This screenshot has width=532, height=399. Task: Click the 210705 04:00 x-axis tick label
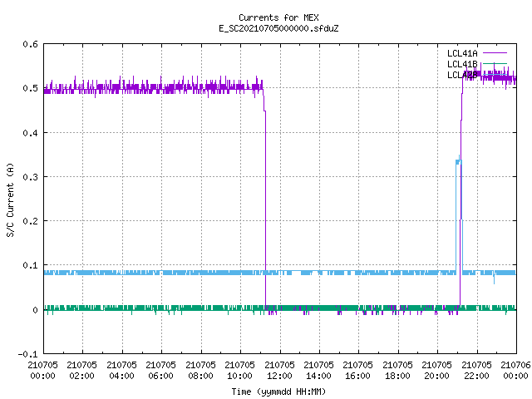(121, 370)
